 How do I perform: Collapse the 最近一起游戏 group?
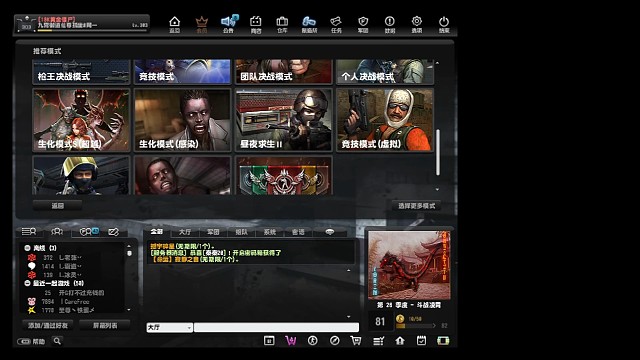click(x=27, y=283)
